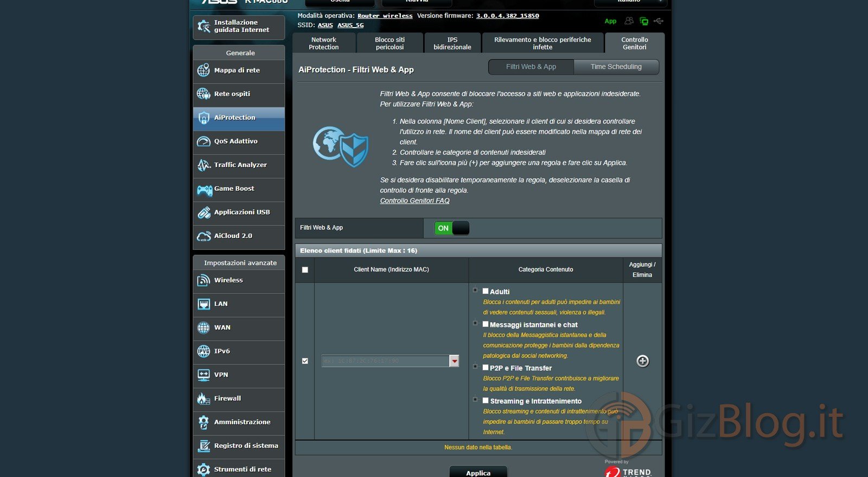Viewport: 868px width, 477px height.
Task: Click the plus icon to add rule
Action: pos(642,361)
